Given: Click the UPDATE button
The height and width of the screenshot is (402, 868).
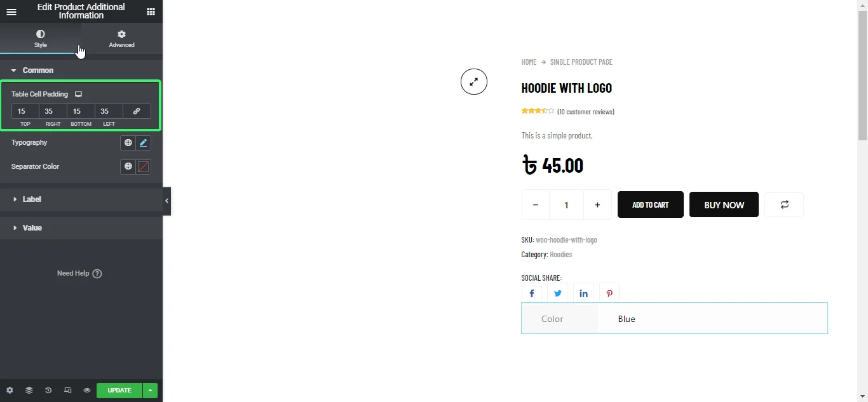Looking at the screenshot, I should coord(118,391).
